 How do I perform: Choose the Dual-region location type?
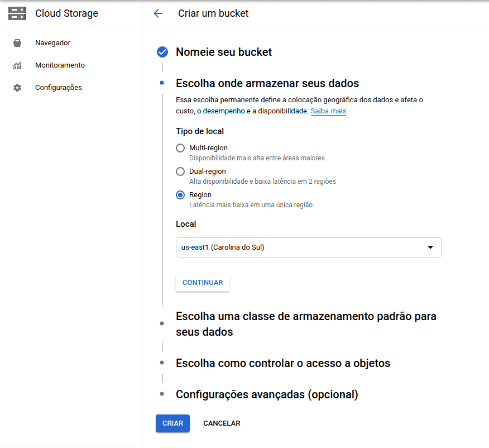coord(180,171)
